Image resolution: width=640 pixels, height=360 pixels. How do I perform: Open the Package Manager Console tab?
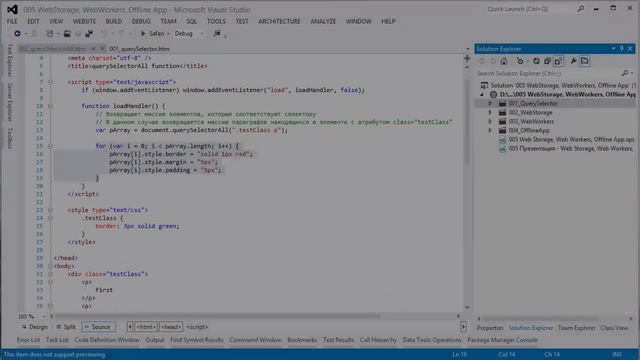pyautogui.click(x=502, y=340)
